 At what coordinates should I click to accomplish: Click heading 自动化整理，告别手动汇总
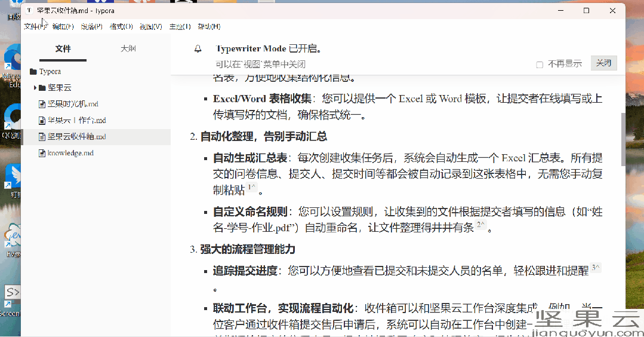click(x=264, y=136)
